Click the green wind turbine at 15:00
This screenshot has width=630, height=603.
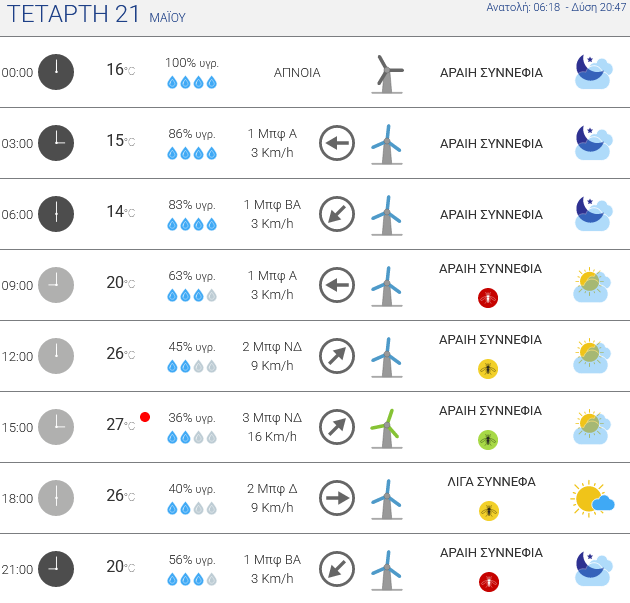coord(386,427)
